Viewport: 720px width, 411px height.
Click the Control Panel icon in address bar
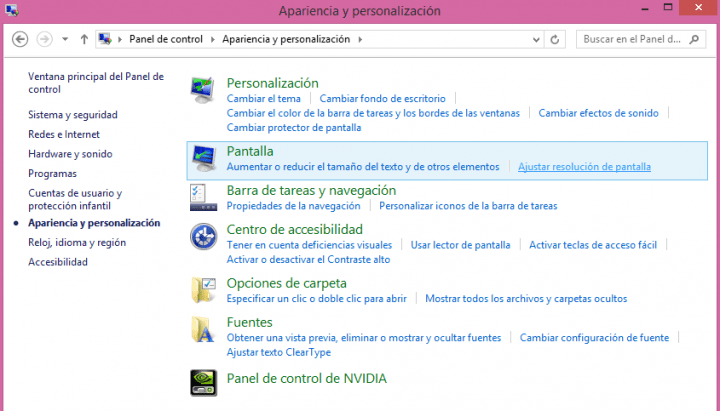(x=105, y=39)
